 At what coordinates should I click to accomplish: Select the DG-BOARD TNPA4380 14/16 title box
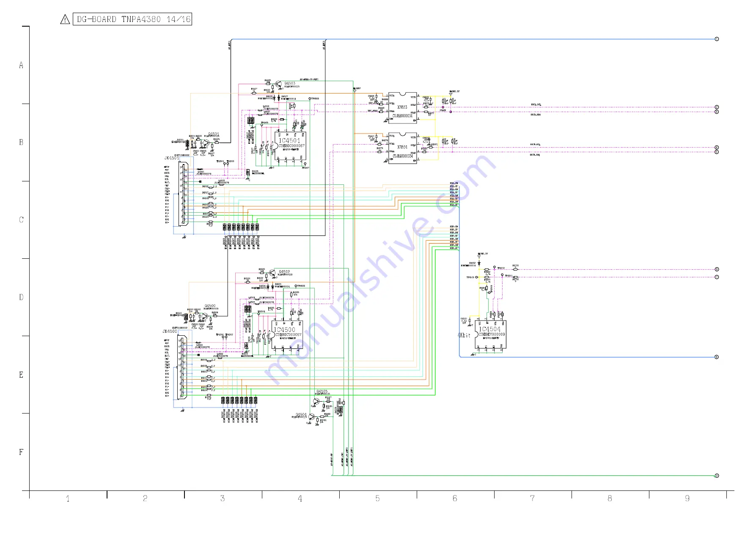[132, 19]
